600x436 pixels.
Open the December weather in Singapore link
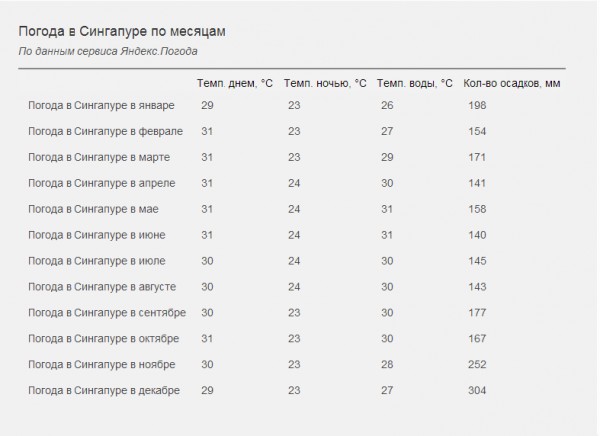104,390
